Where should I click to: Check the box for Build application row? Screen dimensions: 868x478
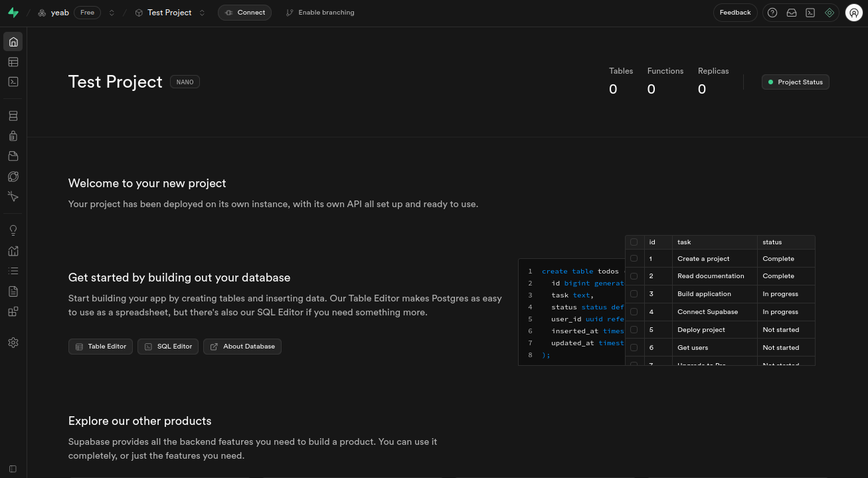(x=634, y=294)
